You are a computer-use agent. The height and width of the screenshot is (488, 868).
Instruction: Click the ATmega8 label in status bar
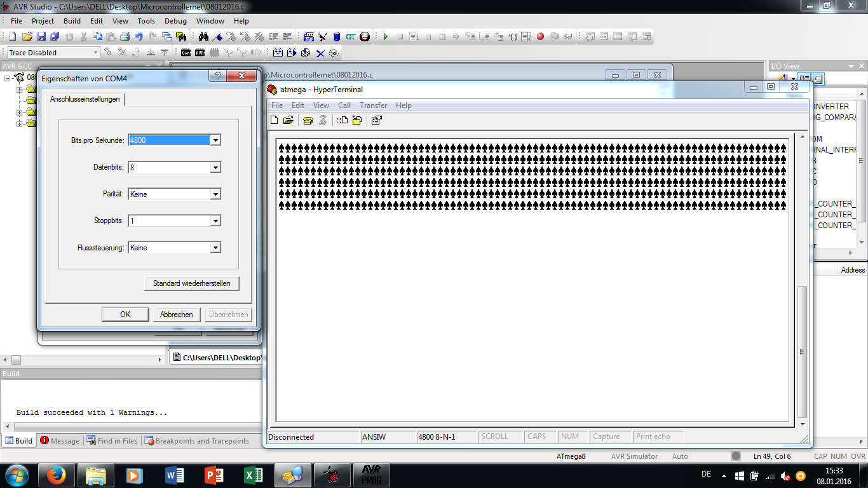[x=571, y=456]
